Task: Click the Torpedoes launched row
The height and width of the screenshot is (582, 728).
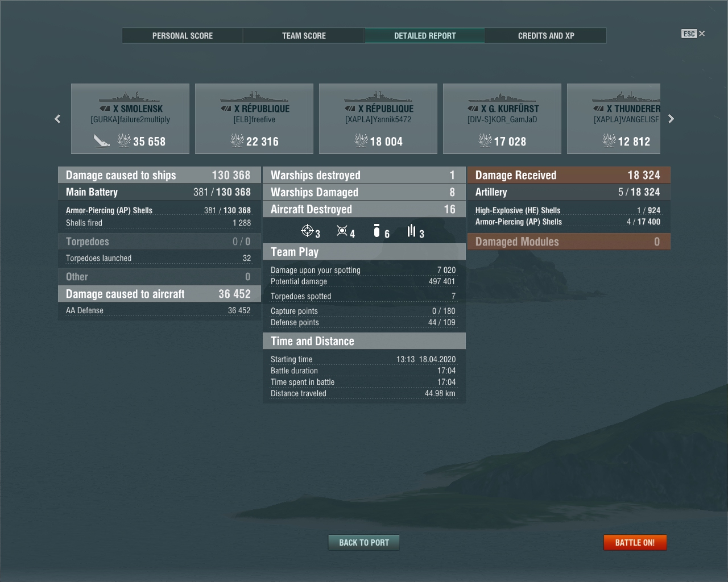Action: [159, 258]
